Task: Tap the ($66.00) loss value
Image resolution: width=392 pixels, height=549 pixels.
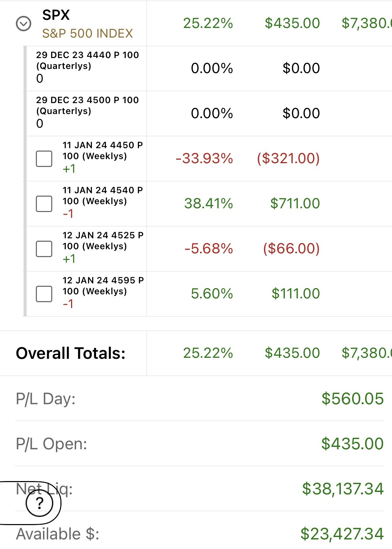Action: pyautogui.click(x=291, y=249)
